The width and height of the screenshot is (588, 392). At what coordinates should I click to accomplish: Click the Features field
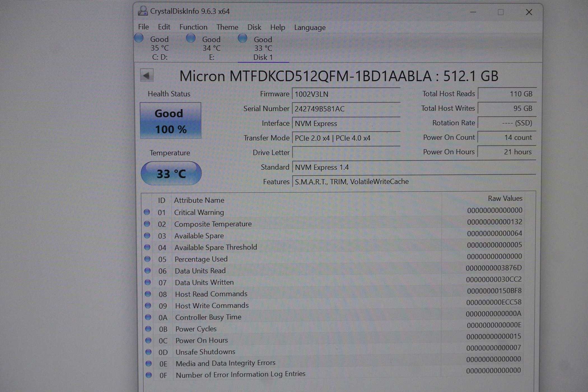point(414,181)
